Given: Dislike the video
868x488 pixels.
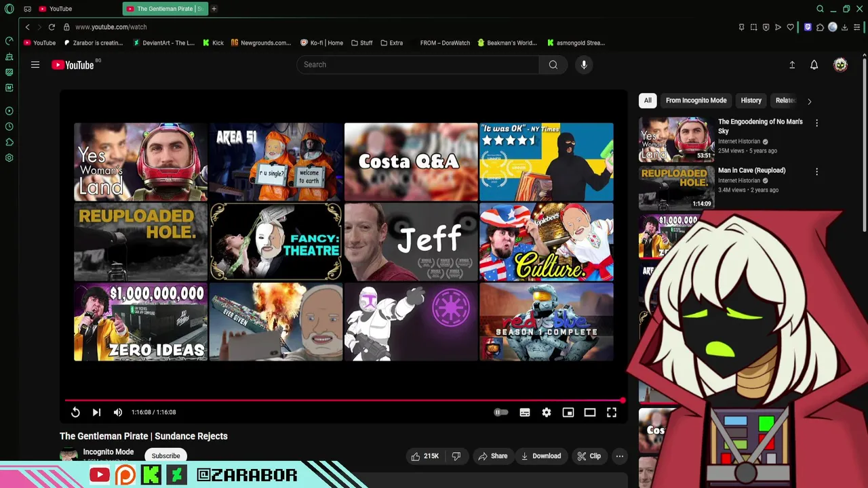Looking at the screenshot, I should click(456, 456).
